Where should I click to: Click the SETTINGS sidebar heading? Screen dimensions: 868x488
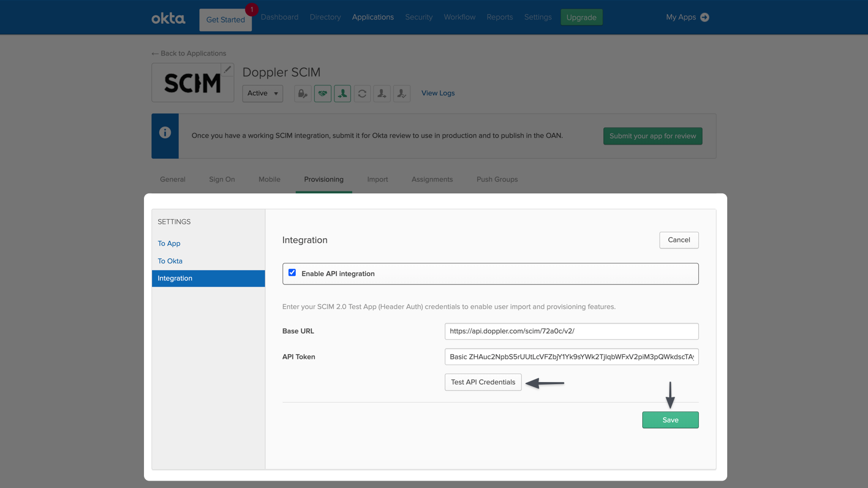pos(174,222)
